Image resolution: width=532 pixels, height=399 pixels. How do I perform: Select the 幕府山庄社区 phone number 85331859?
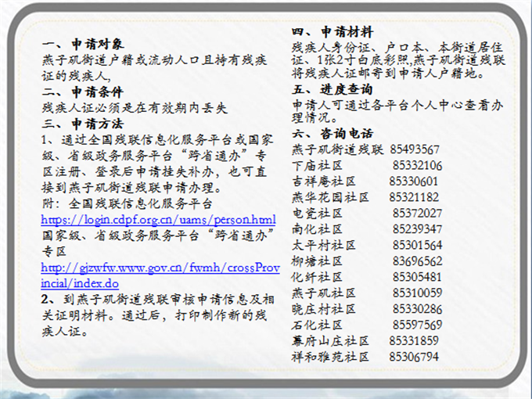point(414,340)
